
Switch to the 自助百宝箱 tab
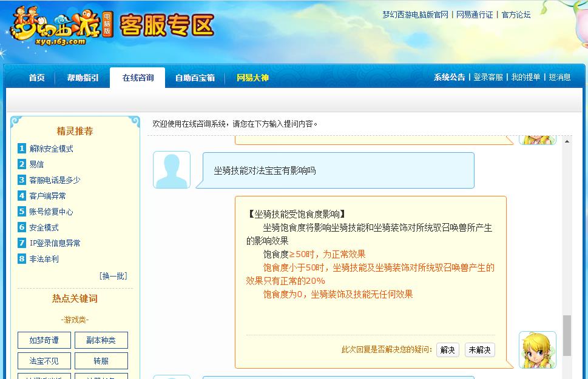[194, 78]
